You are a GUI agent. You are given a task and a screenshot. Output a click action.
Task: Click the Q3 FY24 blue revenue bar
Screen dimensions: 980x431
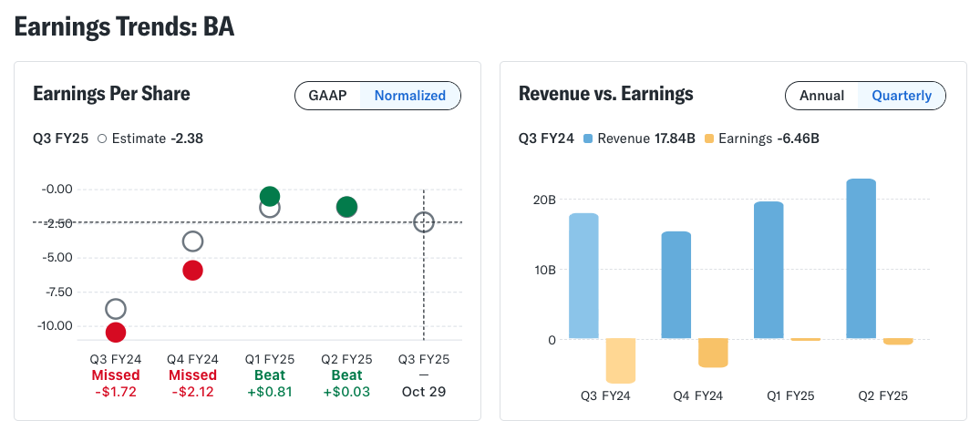point(583,276)
